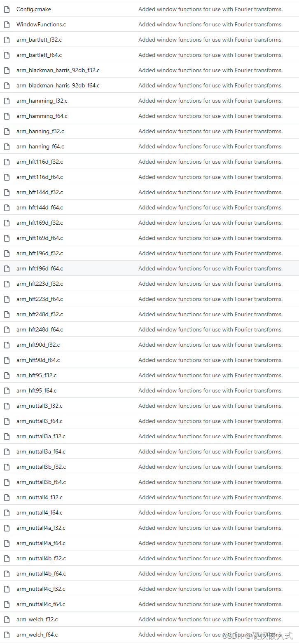Screen dimensions: 299x644
Task: Open arm_hft90d_f64.c
Action: tap(38, 360)
